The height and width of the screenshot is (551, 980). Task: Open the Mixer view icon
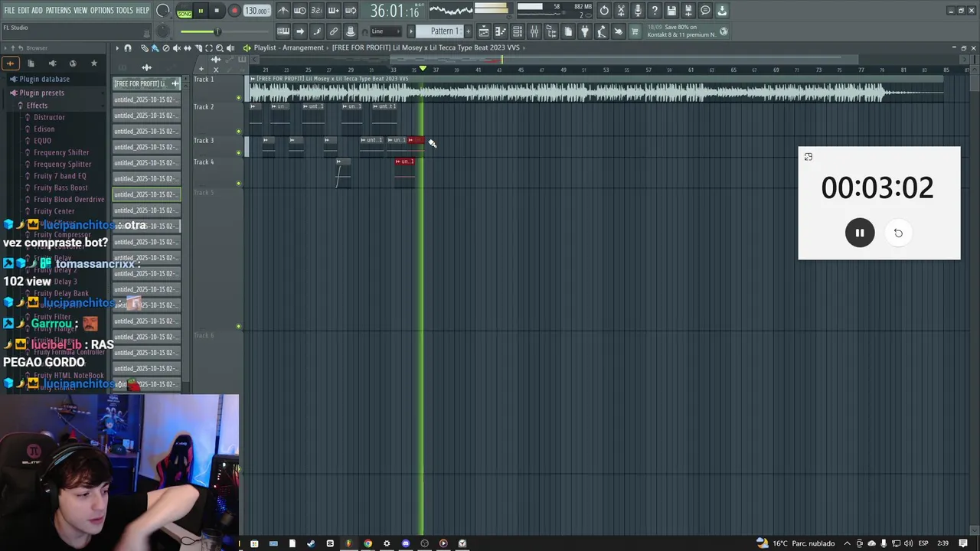click(534, 31)
